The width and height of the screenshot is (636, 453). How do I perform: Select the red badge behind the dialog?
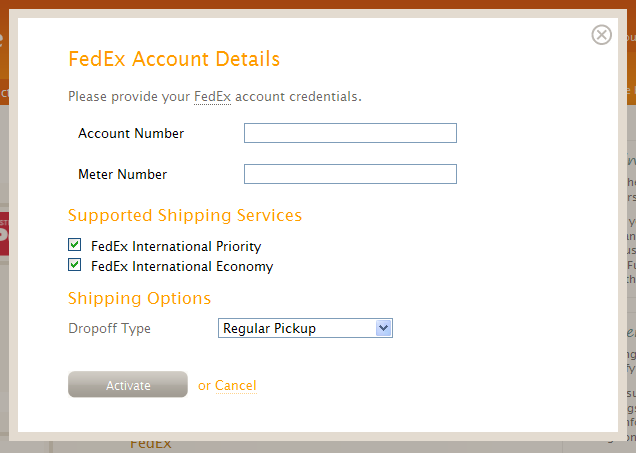(x=4, y=234)
